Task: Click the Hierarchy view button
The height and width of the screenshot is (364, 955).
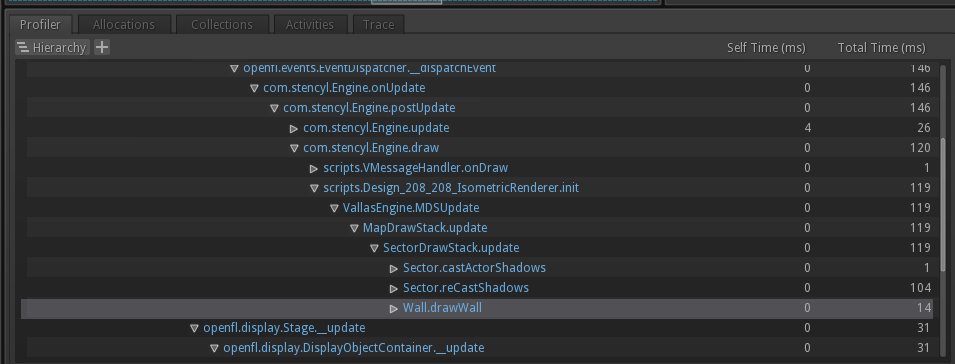Action: click(52, 47)
